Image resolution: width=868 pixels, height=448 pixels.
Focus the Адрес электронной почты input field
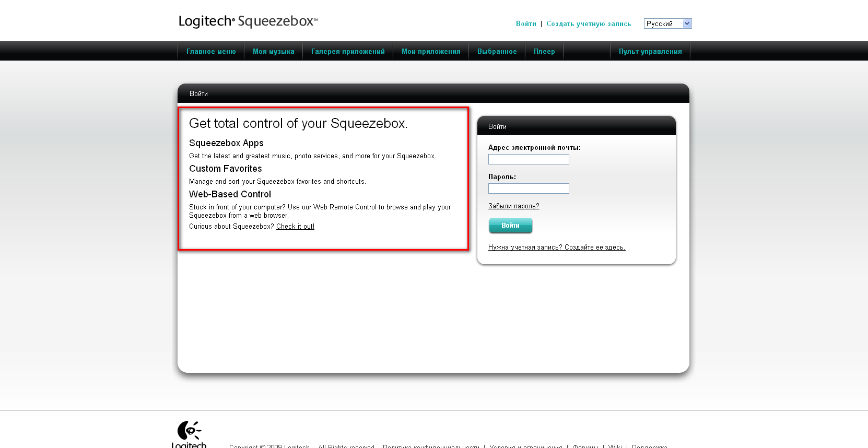(529, 159)
